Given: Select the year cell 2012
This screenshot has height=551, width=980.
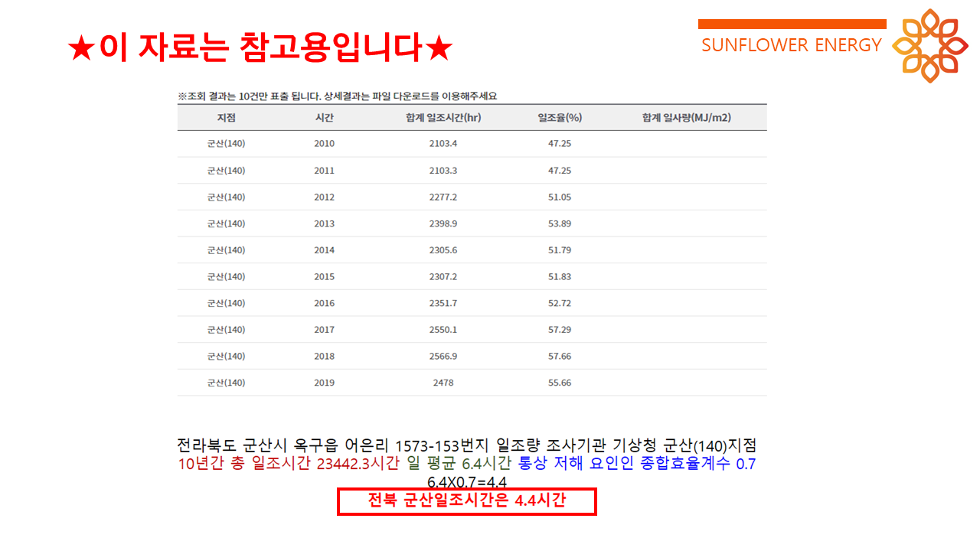Looking at the screenshot, I should 325,197.
